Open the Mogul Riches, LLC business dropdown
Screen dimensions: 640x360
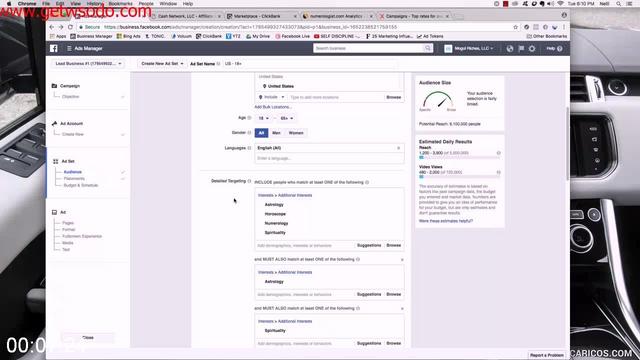click(x=469, y=48)
